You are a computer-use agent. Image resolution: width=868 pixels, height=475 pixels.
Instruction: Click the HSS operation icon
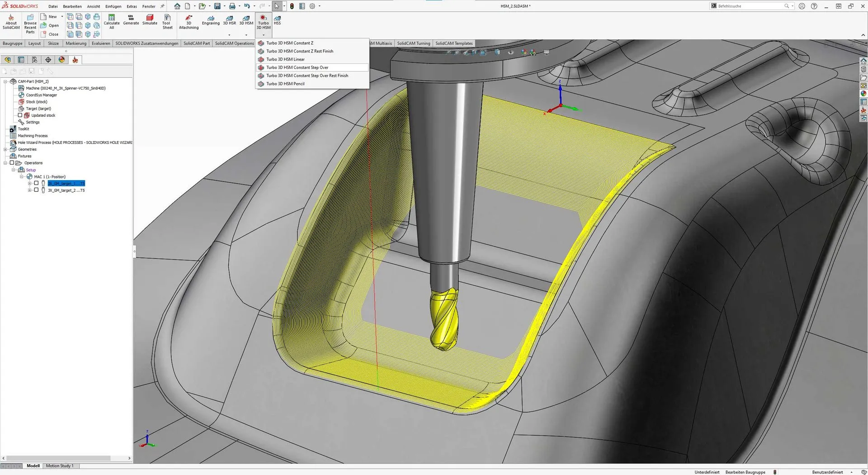277,20
